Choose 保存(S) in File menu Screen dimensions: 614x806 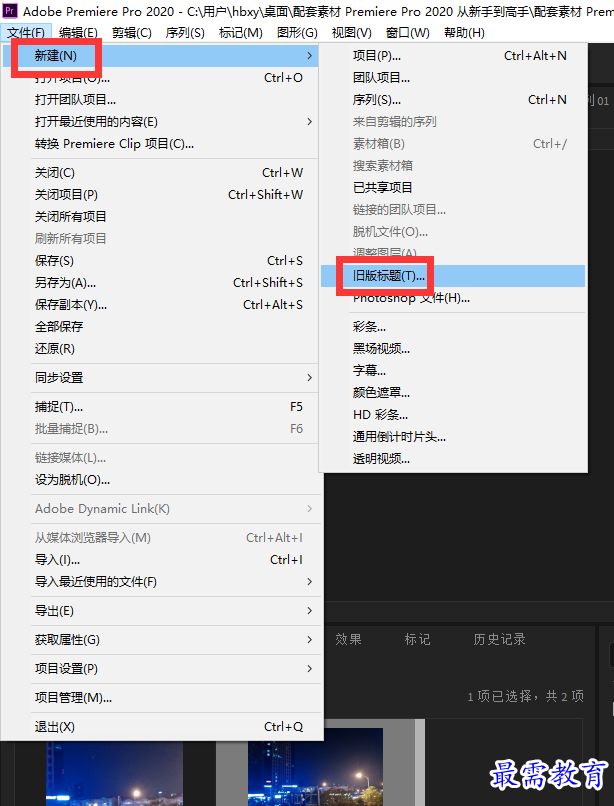pyautogui.click(x=160, y=261)
